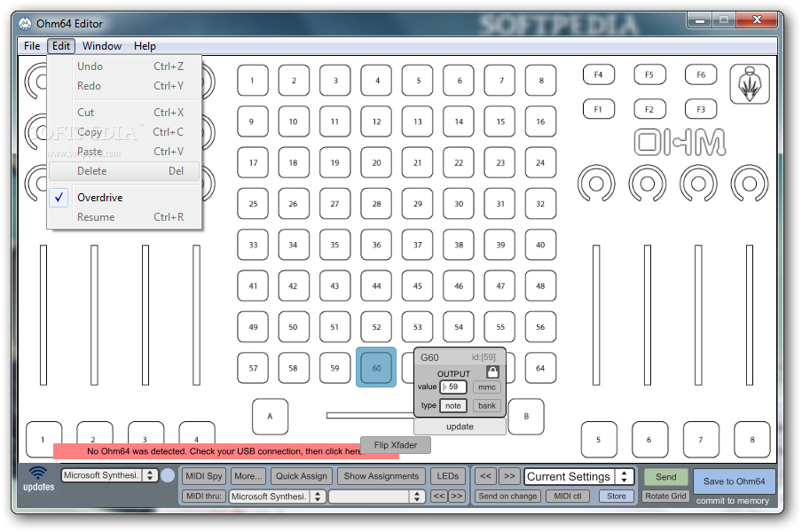
Task: Select bottom-row pad 8
Action: (752, 440)
